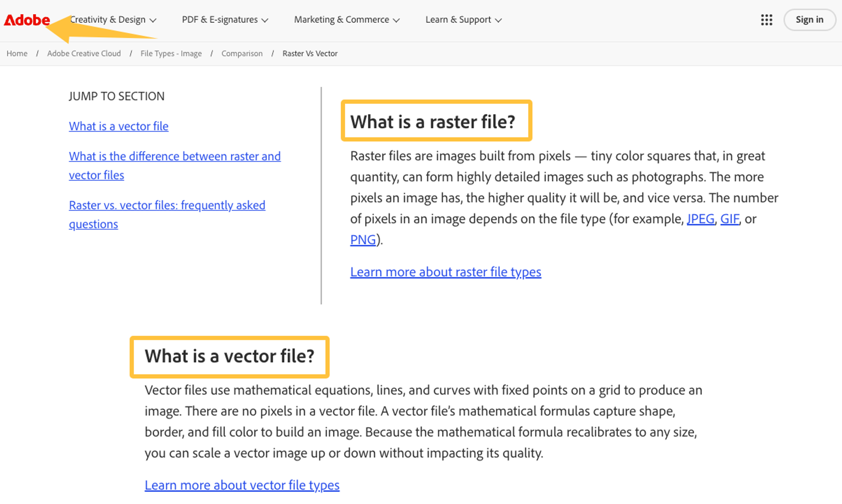Open Adobe Creative Cloud breadcrumb link

(84, 54)
